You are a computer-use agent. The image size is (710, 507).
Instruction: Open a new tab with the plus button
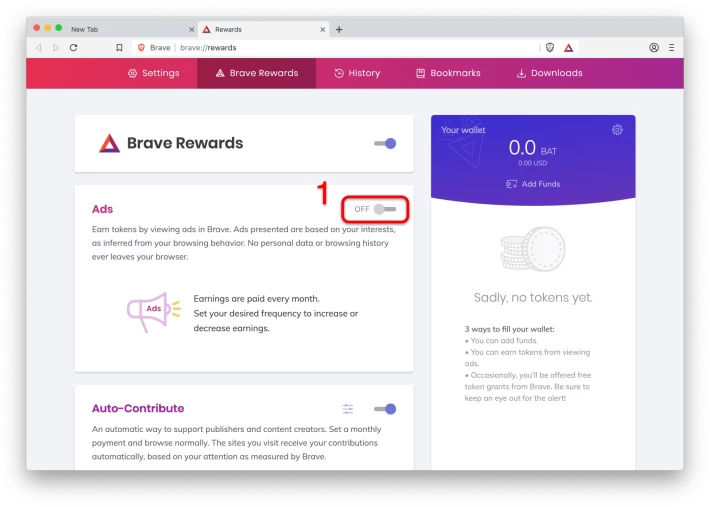point(339,29)
